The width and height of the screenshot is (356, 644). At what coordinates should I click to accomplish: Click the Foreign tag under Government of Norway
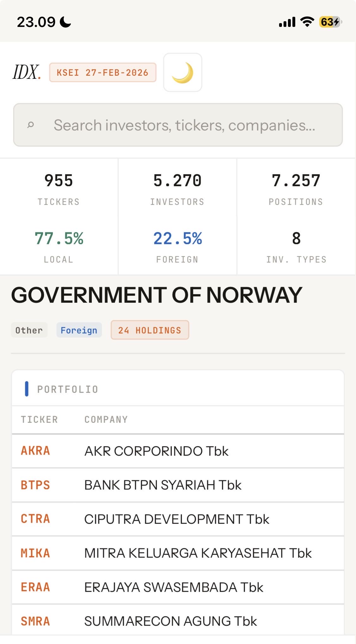(79, 330)
